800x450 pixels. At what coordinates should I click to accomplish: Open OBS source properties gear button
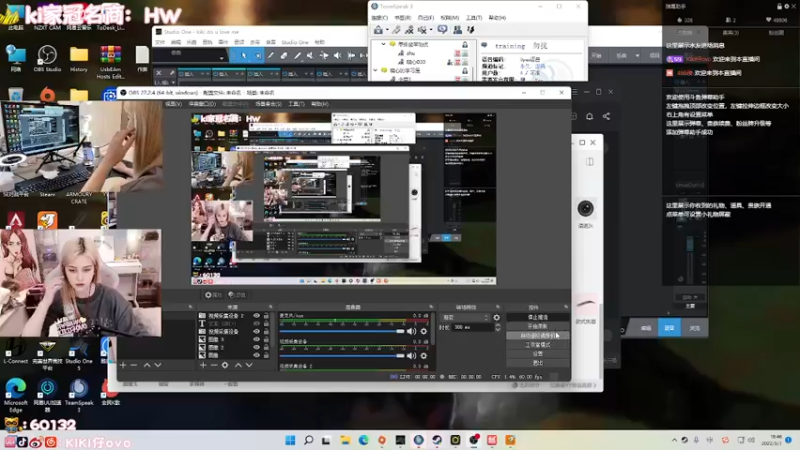pos(213,295)
